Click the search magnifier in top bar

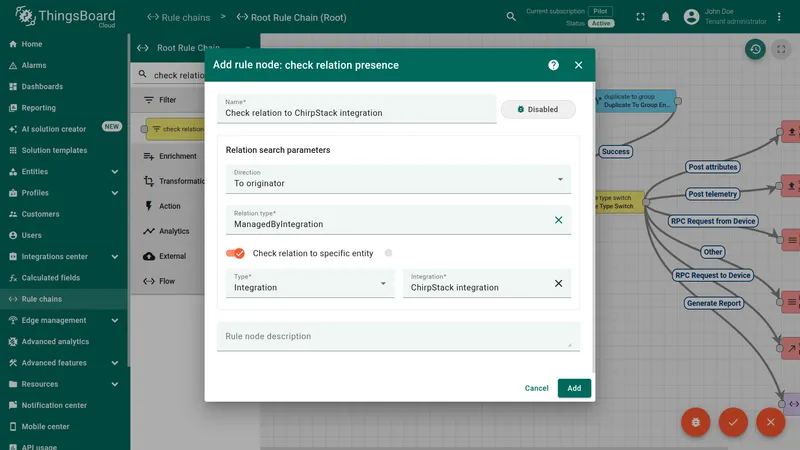pos(511,17)
